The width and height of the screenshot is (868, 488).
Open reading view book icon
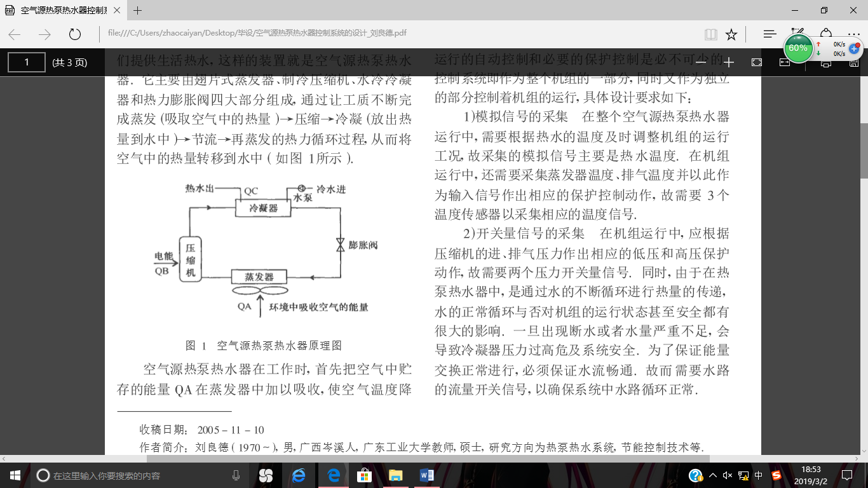point(710,34)
